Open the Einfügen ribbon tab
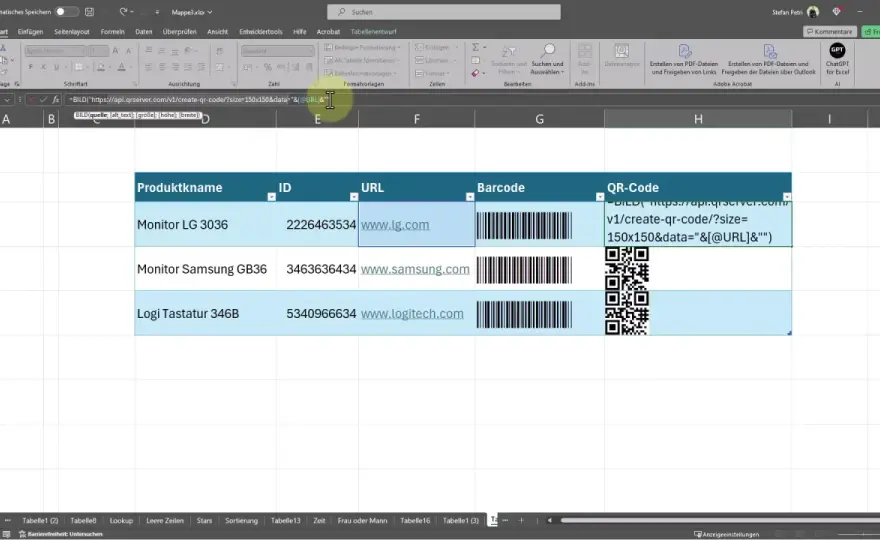Screen dimensions: 880x540 [x=30, y=31]
